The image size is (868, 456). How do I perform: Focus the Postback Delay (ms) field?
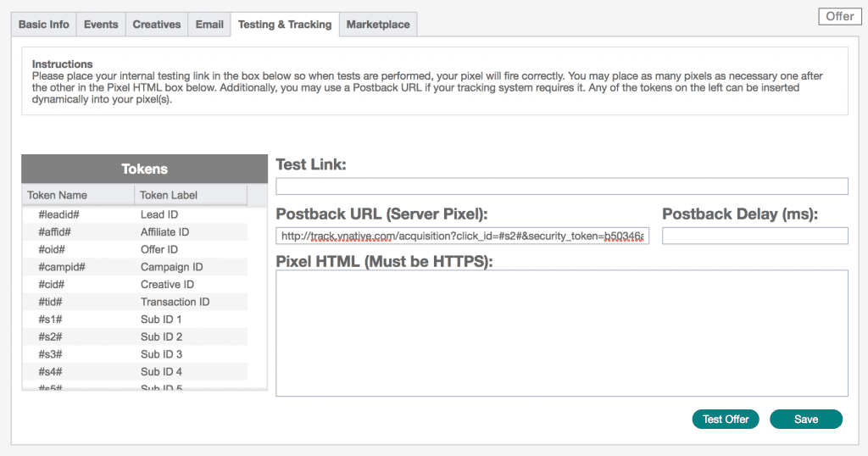tap(754, 236)
